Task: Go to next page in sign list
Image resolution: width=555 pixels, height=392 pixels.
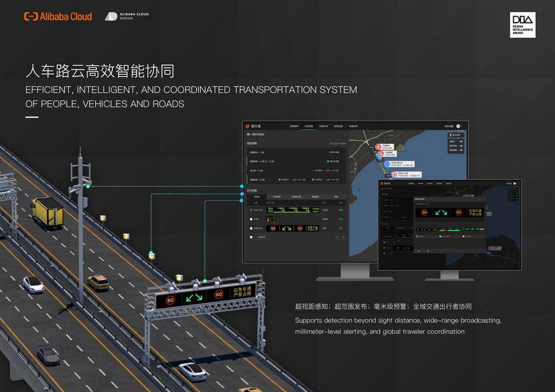Action: 343,237
